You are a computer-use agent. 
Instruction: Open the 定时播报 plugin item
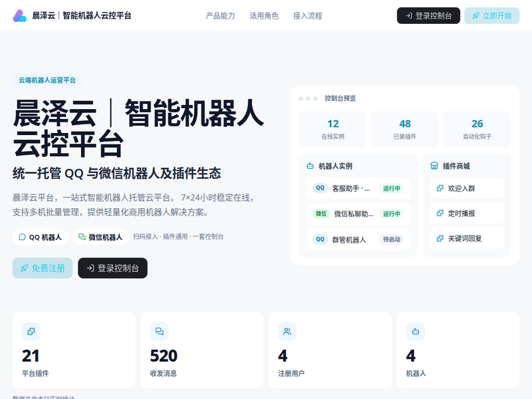[467, 213]
